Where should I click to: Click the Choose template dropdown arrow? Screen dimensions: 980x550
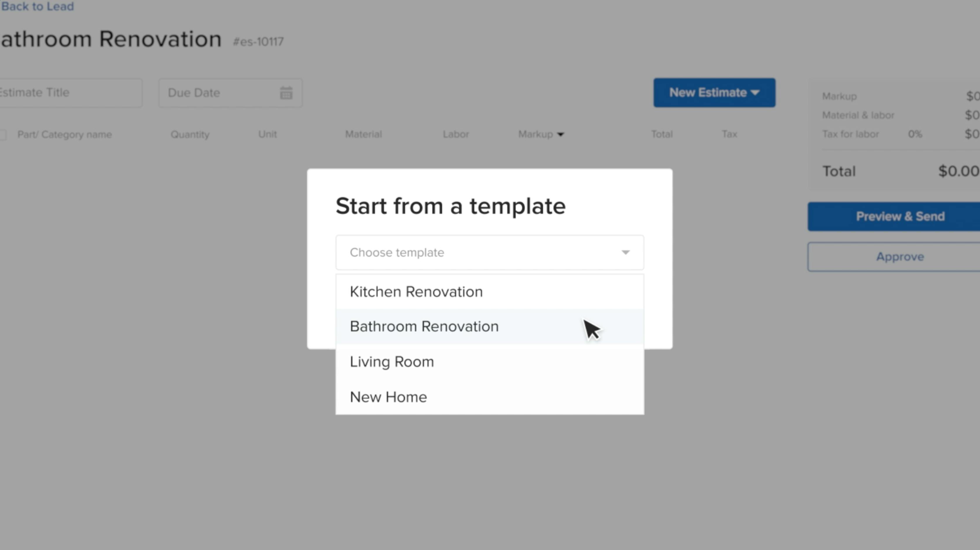(626, 253)
